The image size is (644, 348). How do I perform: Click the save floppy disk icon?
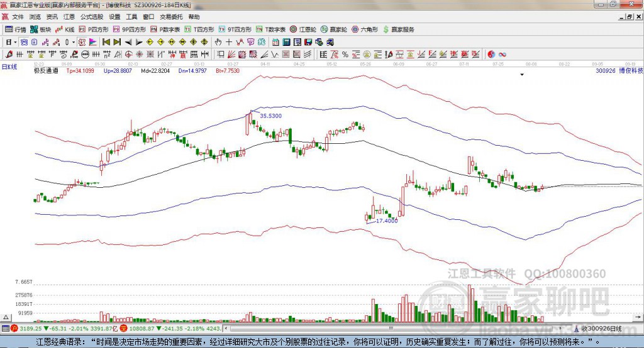tap(308, 42)
